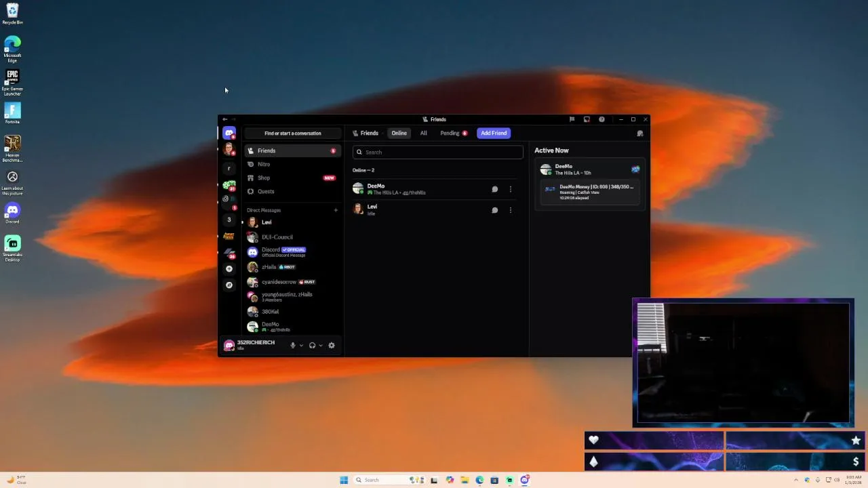
Task: Open more options for DeeMo
Action: [511, 189]
